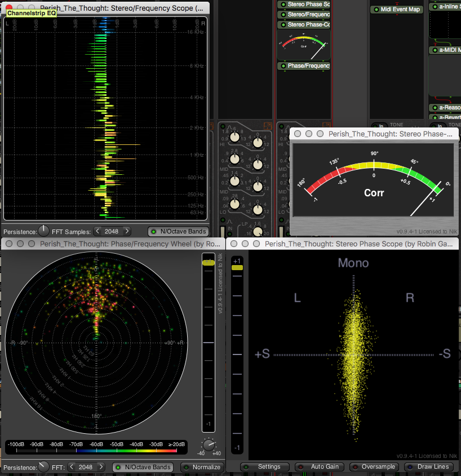Image resolution: width=461 pixels, height=476 pixels.
Task: Toggle N/Octave Bands in Phase/Frequency Wheel
Action: (x=141, y=467)
